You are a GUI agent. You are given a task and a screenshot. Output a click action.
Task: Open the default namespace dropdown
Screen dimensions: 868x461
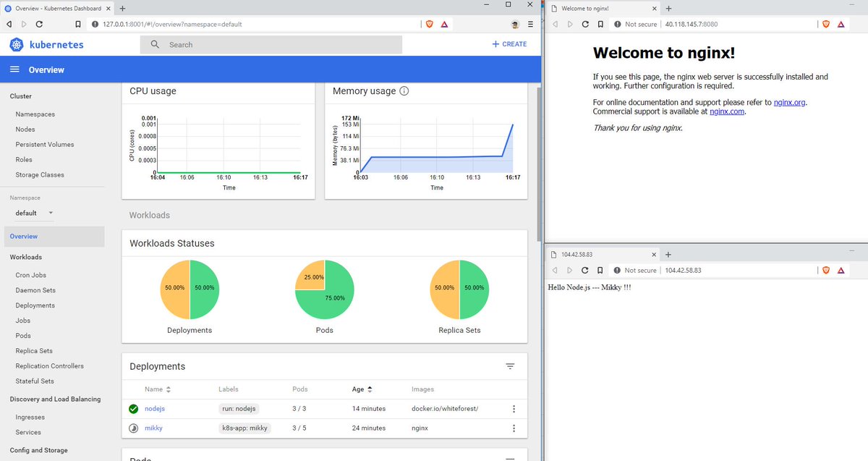[x=35, y=213]
